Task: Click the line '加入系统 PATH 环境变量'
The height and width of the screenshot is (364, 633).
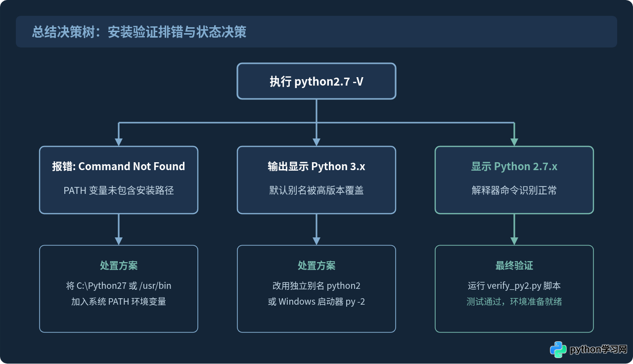Action: click(119, 301)
